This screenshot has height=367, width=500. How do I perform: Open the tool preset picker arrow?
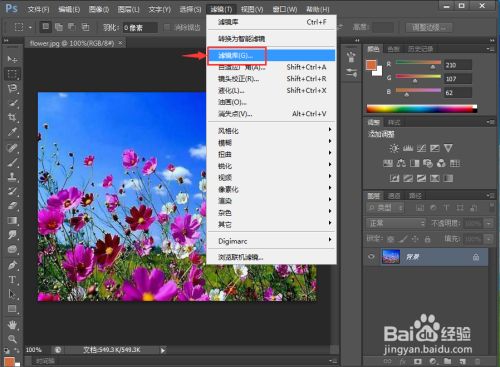30,27
